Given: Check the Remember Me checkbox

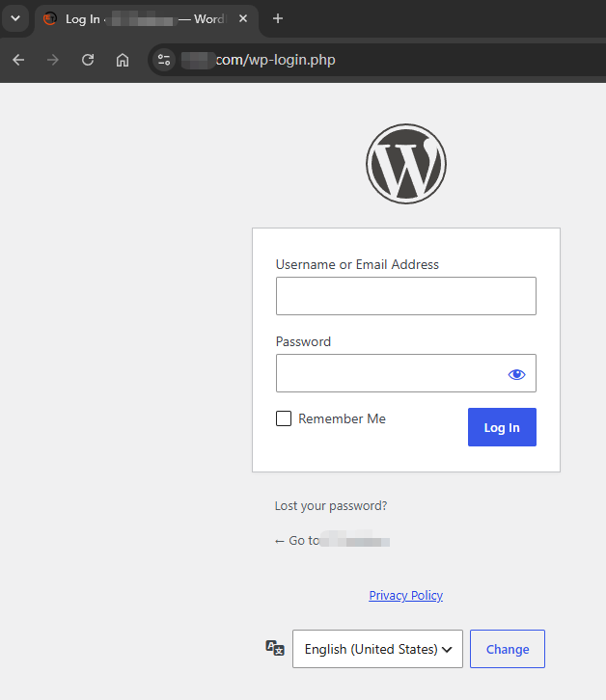Looking at the screenshot, I should [284, 418].
